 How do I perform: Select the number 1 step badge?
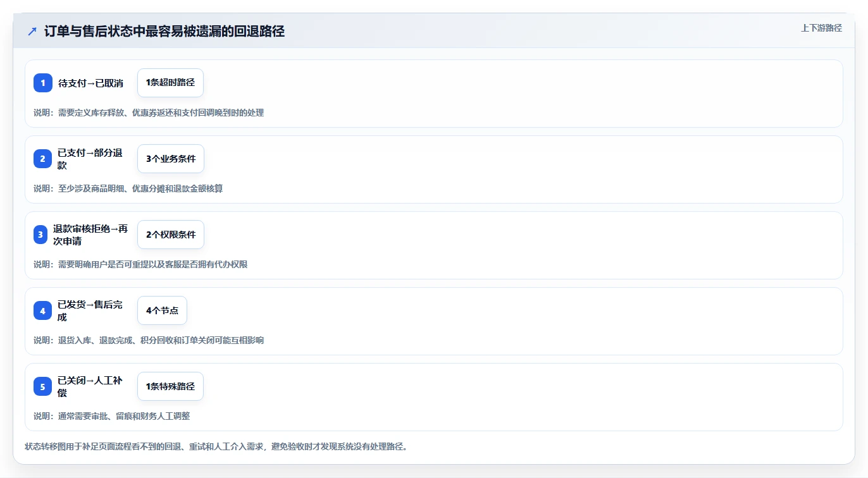click(x=43, y=83)
